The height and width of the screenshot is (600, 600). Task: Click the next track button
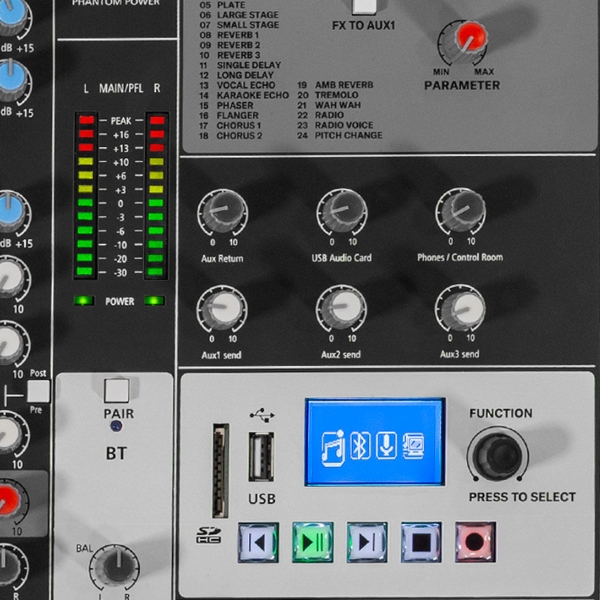367,542
